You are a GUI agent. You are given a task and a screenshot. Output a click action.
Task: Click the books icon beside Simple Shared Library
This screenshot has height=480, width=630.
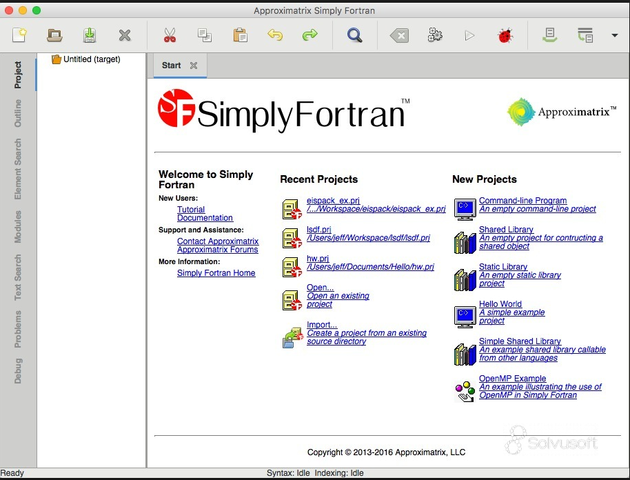click(x=465, y=354)
